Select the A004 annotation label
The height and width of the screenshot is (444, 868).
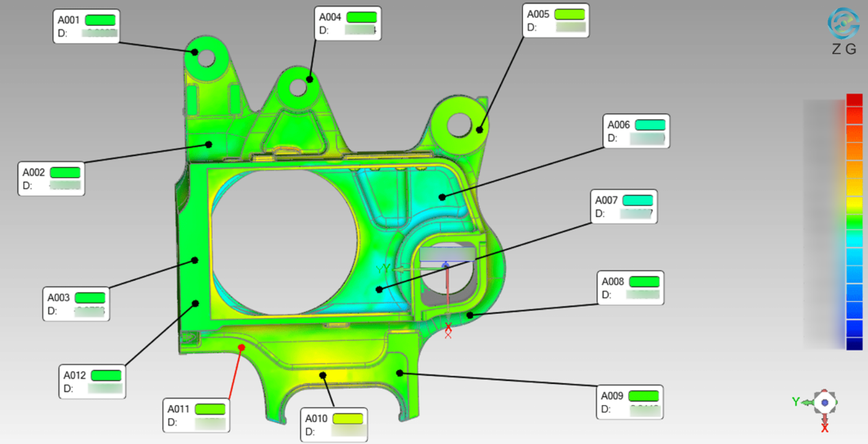(x=347, y=24)
